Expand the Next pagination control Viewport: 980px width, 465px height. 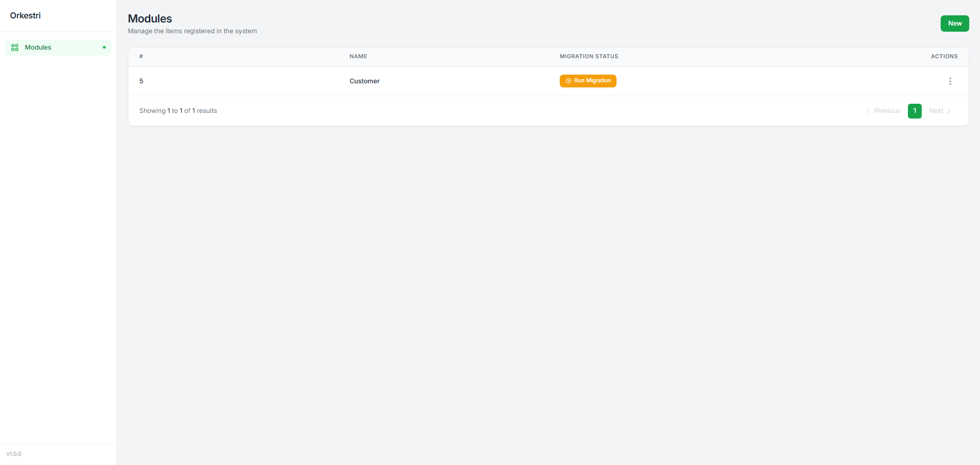(940, 111)
